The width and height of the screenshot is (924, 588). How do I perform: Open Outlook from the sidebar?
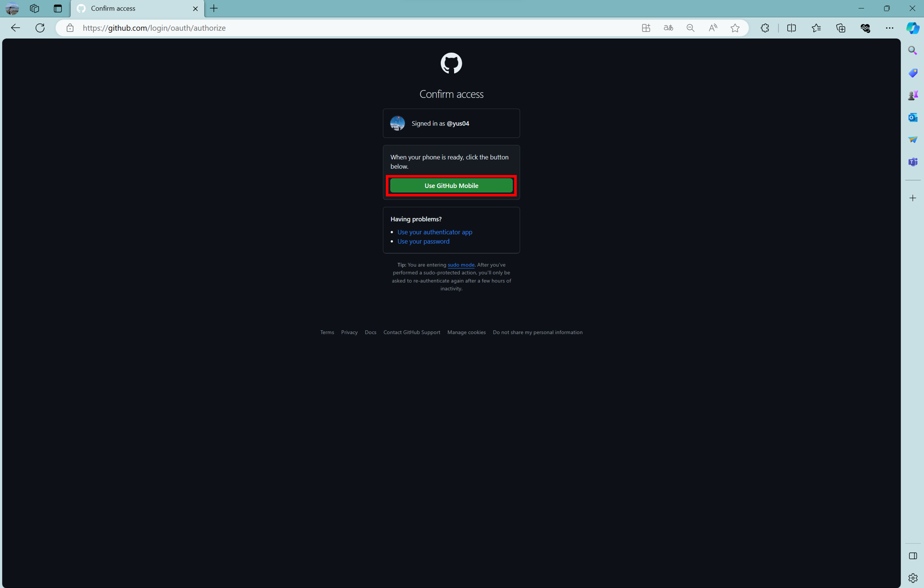pos(913,118)
